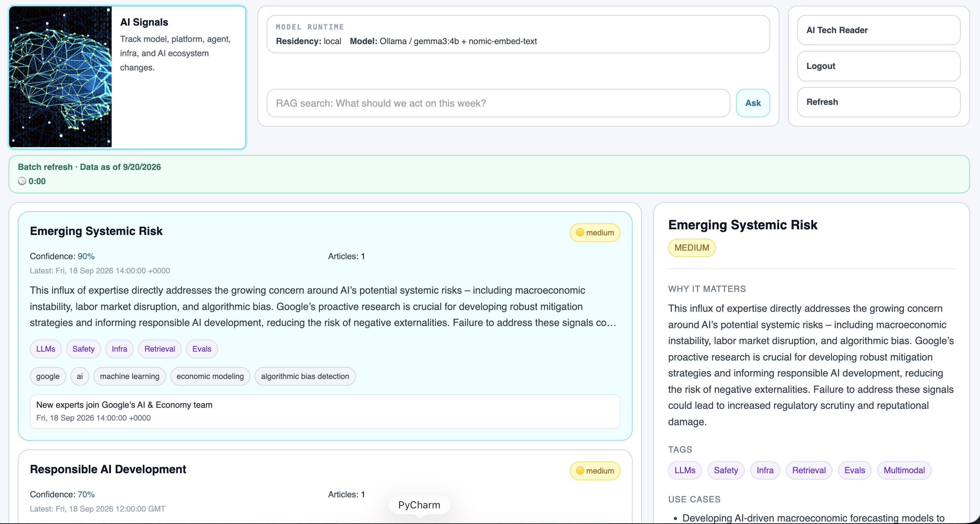This screenshot has height=524, width=980.
Task: Click the USE CASES heading
Action: click(x=694, y=499)
